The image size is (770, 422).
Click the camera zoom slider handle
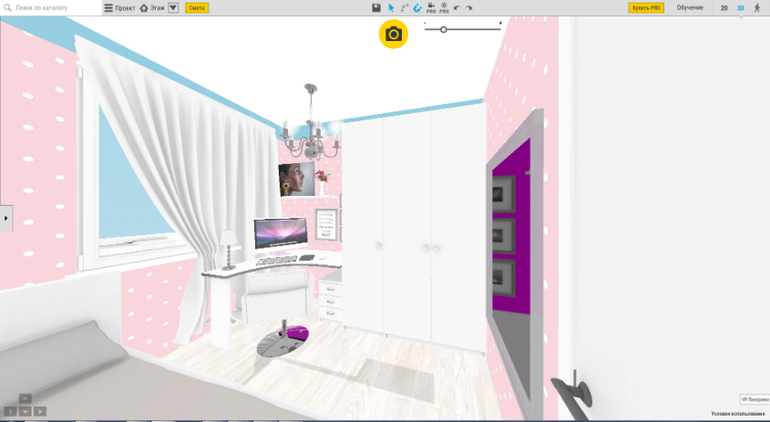(443, 29)
